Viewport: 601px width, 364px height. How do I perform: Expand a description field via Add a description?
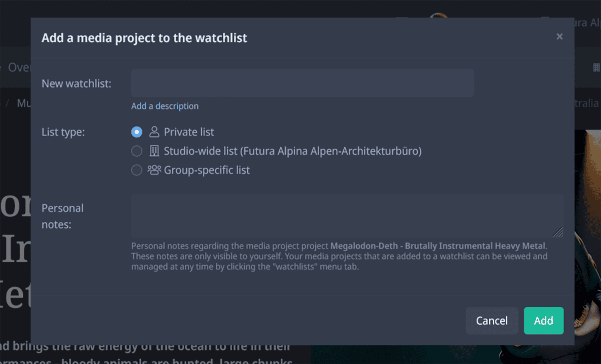[165, 106]
